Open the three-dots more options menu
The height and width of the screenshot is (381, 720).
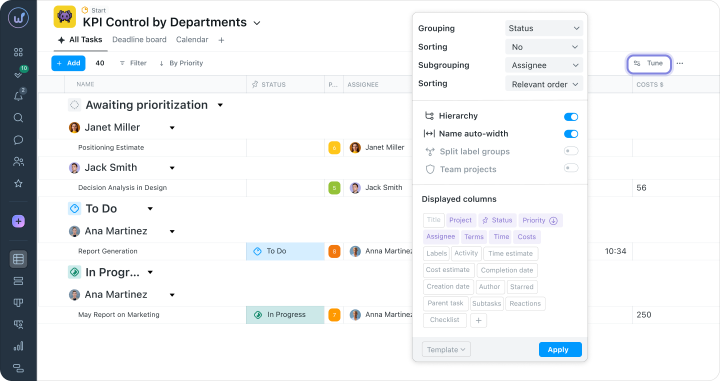tap(680, 63)
